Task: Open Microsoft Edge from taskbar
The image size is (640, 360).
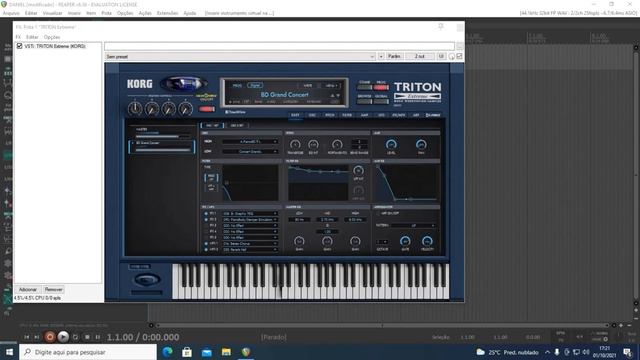Action: (167, 352)
